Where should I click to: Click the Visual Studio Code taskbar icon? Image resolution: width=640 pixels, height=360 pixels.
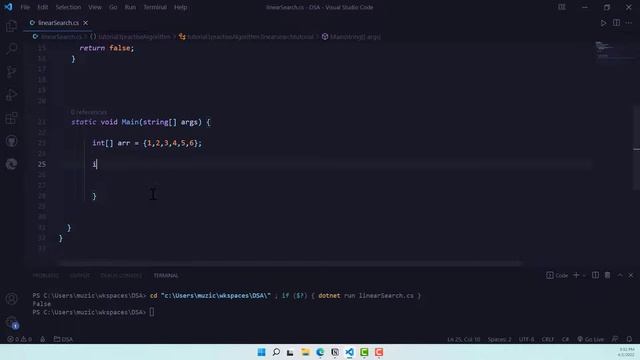click(349, 352)
